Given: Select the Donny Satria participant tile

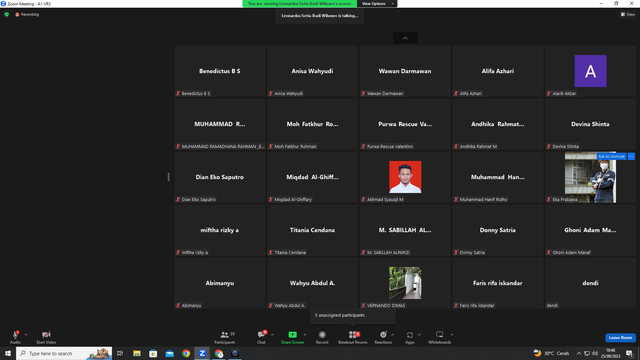Looking at the screenshot, I should [498, 230].
